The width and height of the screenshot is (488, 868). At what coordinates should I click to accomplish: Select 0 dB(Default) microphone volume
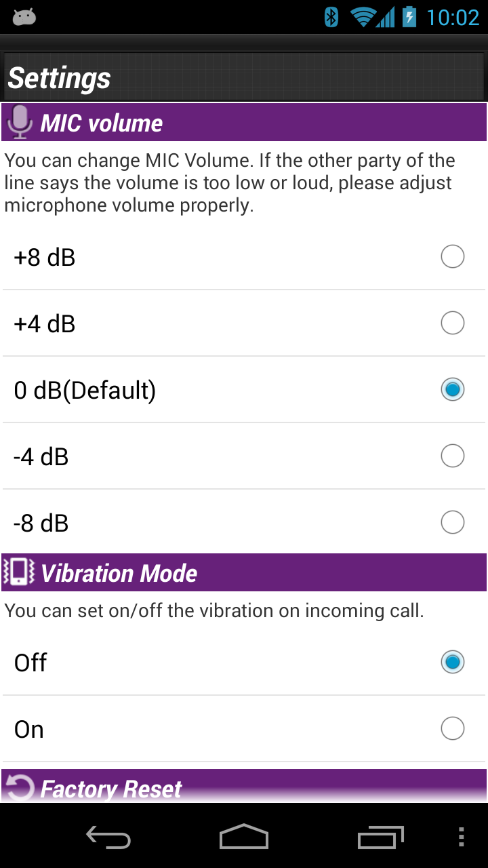452,390
